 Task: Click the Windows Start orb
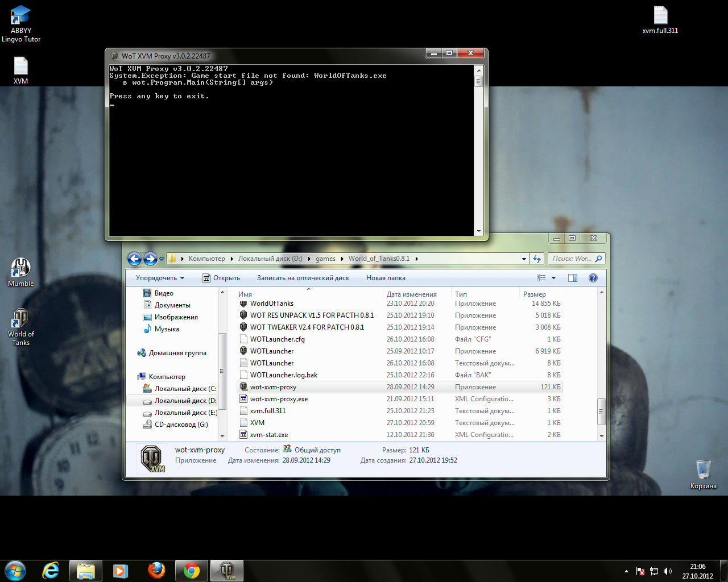point(15,570)
